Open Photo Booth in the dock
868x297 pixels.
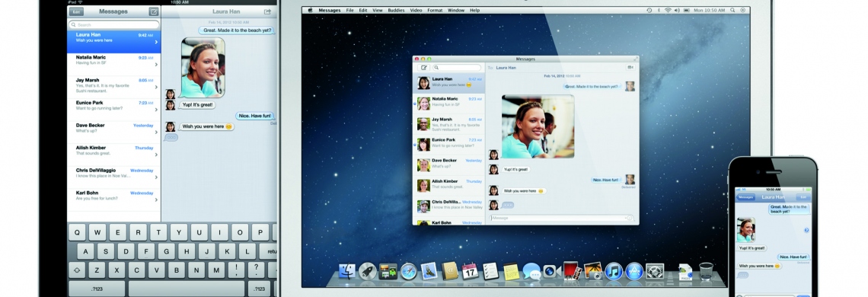pyautogui.click(x=572, y=271)
